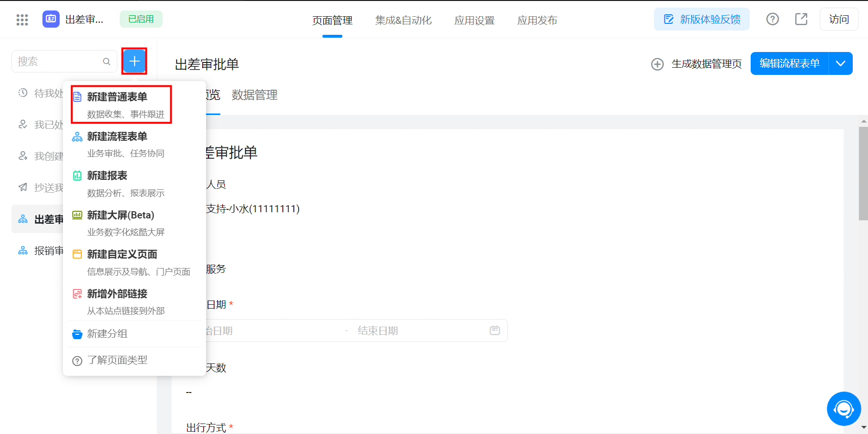
Task: Open the 报销审 page in sidebar
Action: [x=38, y=251]
